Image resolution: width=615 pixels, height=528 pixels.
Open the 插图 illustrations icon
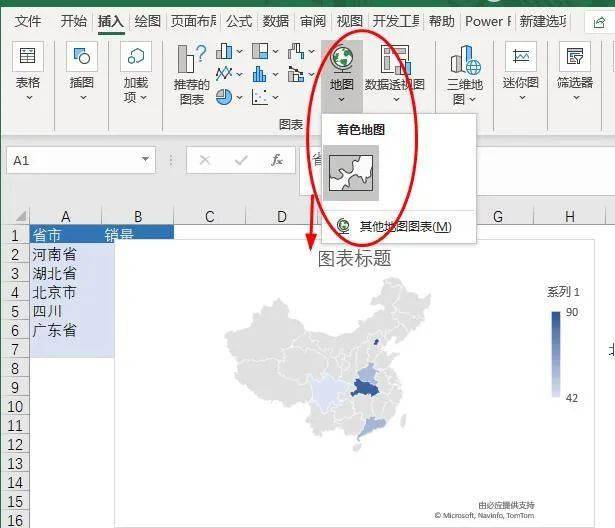pyautogui.click(x=82, y=56)
